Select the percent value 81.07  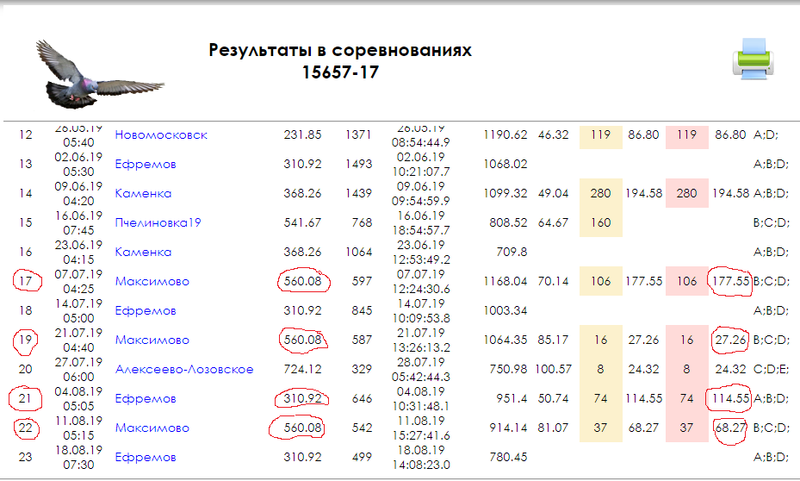(x=553, y=428)
